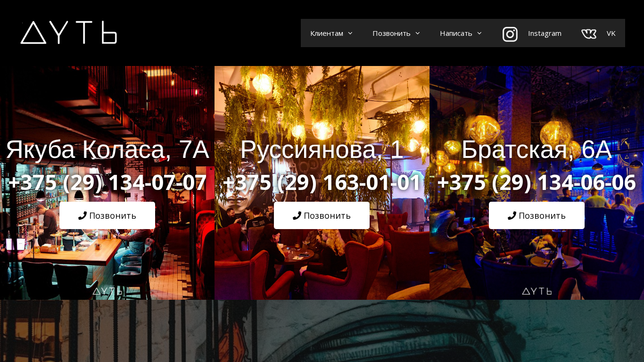Expand the chevron next to Клиентам
Screen dimensions: 644x362
pos(350,33)
